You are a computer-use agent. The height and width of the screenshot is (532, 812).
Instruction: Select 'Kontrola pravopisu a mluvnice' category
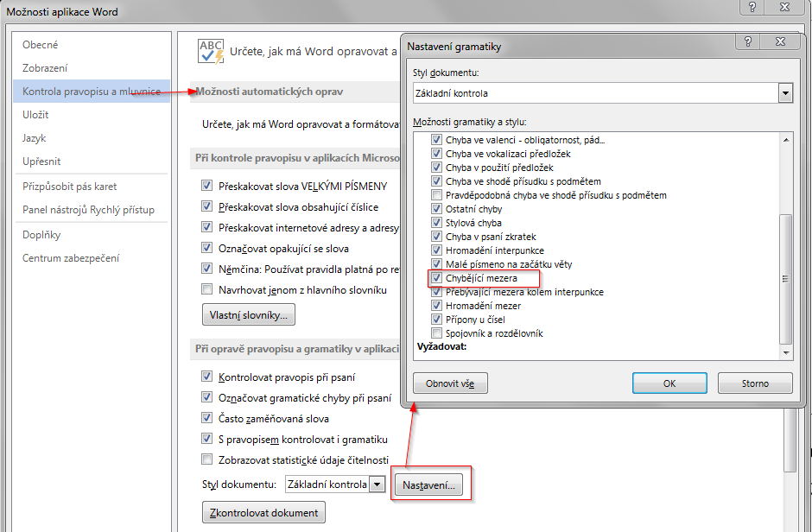(x=92, y=91)
